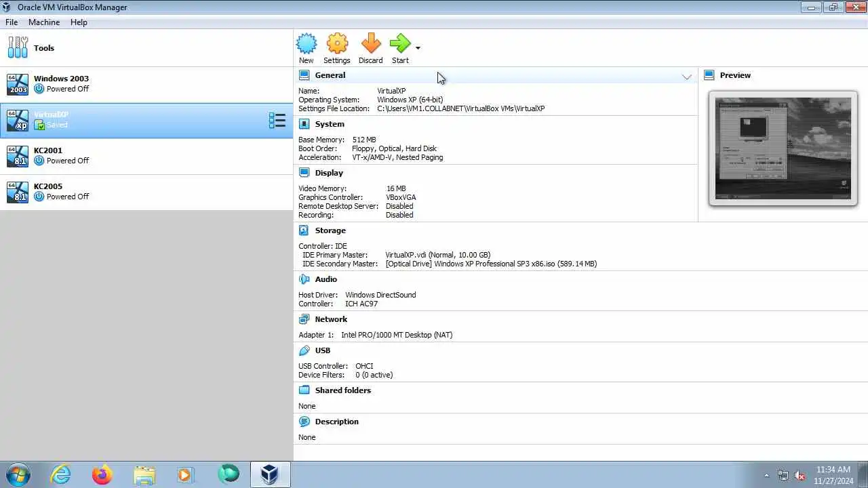Open the File menu

coord(12,22)
